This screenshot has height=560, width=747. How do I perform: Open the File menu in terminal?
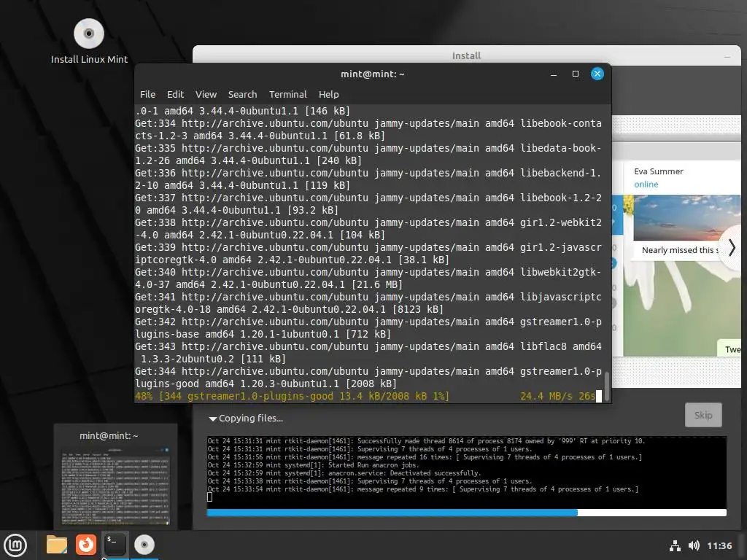click(147, 94)
